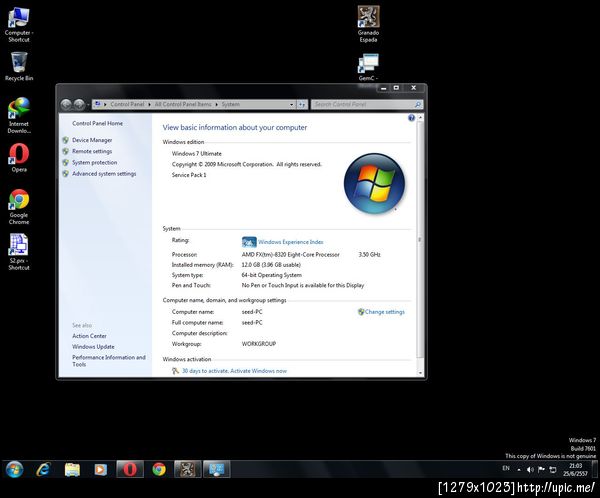The width and height of the screenshot is (600, 498).
Task: Click the scrollbar down arrow
Action: (x=420, y=372)
